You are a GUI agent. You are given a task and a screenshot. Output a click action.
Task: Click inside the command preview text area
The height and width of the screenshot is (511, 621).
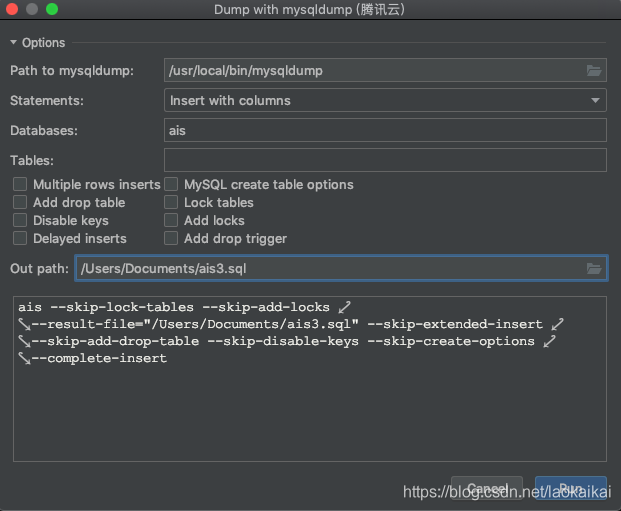pos(310,410)
